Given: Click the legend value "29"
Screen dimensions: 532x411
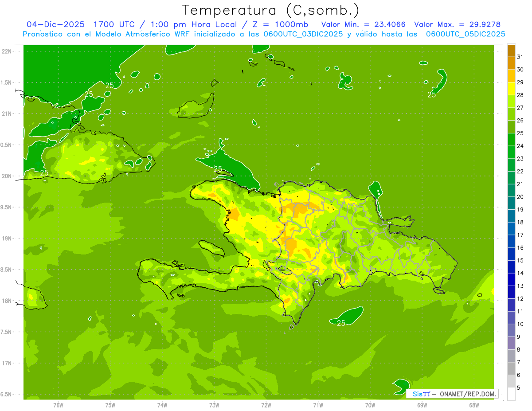Looking at the screenshot, I should (520, 82).
